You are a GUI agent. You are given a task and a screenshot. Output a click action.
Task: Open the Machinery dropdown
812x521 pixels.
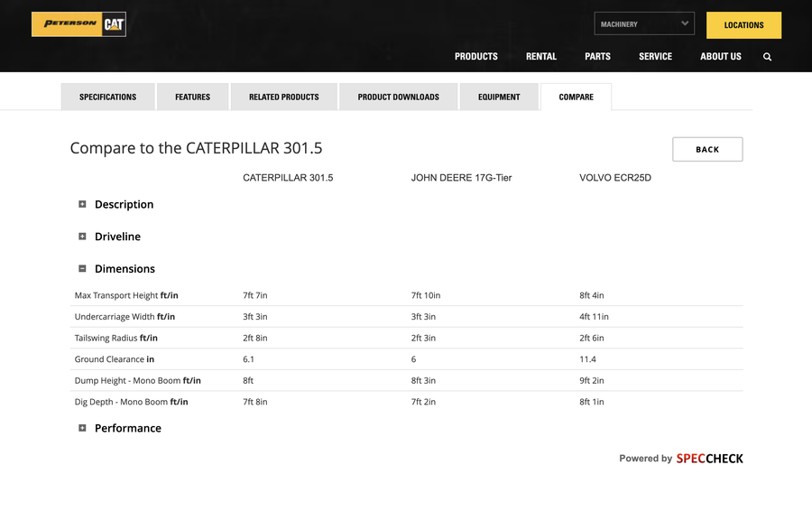pos(644,23)
